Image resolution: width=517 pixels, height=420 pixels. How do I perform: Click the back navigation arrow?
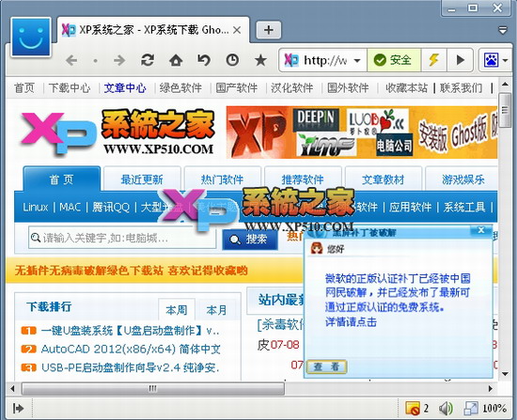point(71,60)
